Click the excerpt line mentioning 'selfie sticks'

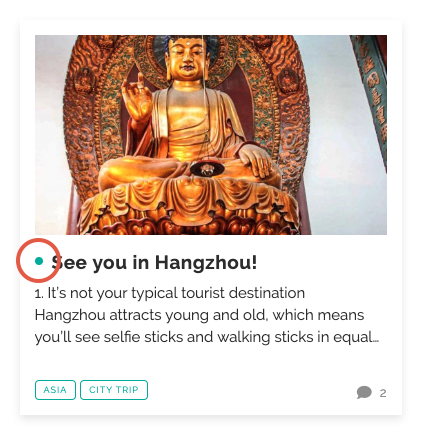pyautogui.click(x=207, y=337)
